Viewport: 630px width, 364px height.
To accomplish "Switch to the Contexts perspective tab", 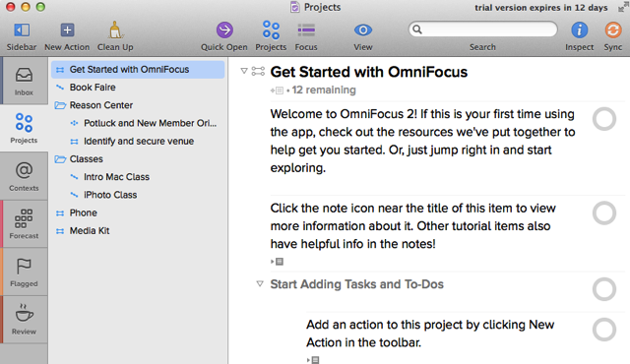I will [x=24, y=176].
